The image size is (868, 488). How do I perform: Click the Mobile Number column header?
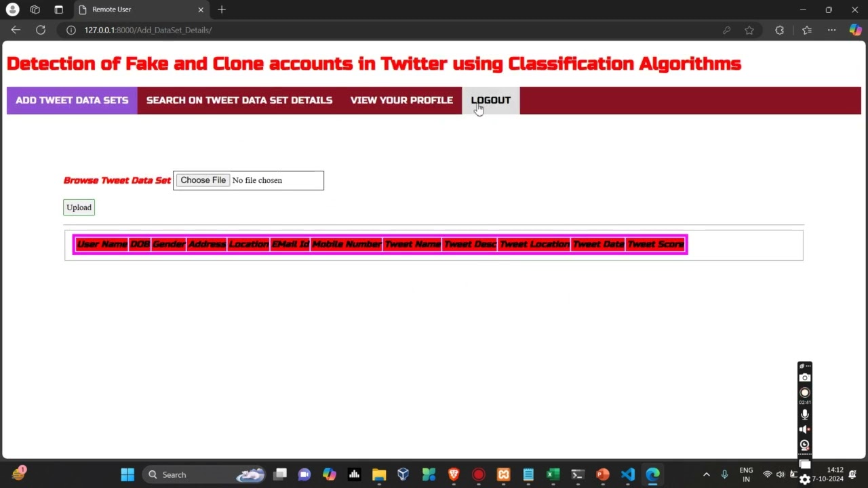347,244
